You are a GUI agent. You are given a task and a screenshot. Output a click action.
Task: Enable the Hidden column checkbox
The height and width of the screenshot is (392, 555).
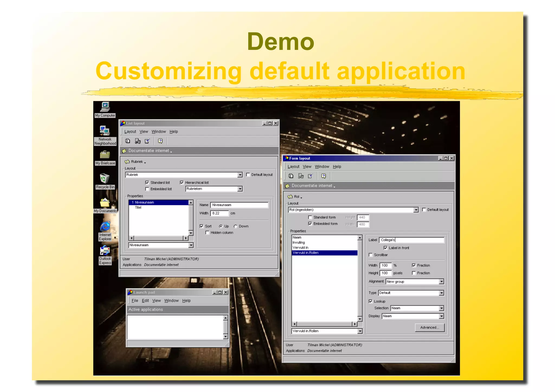tap(207, 233)
